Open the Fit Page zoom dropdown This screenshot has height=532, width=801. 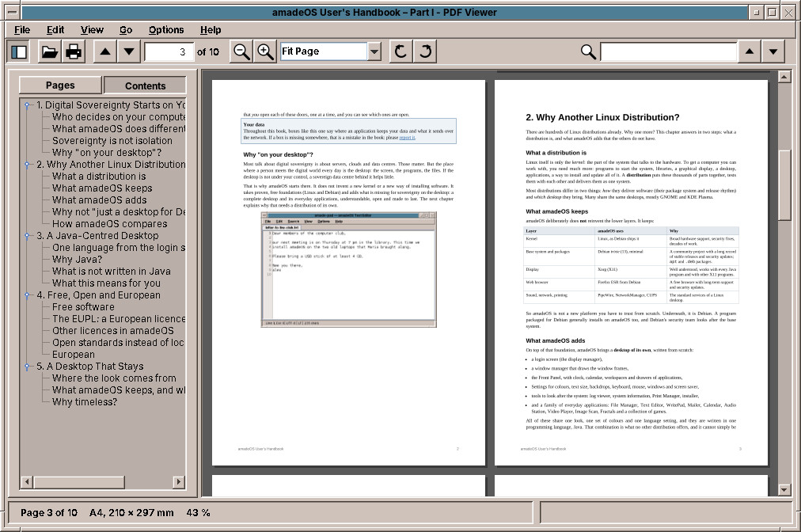374,51
